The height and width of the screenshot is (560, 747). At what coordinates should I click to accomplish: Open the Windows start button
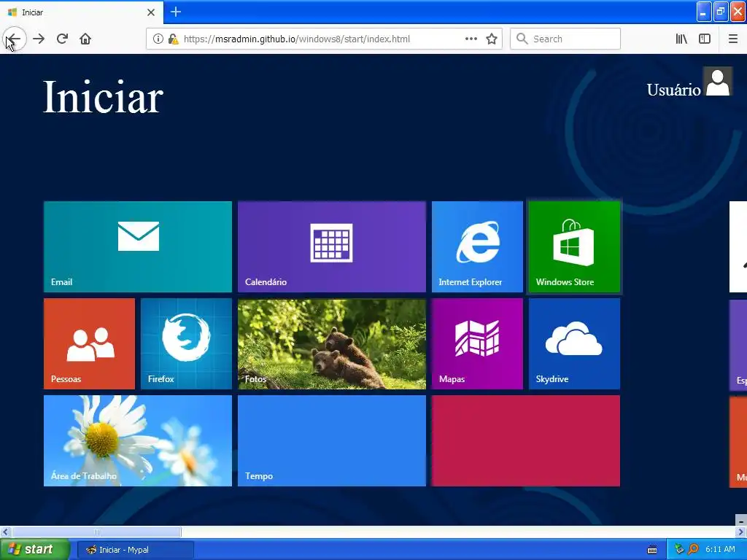34,550
